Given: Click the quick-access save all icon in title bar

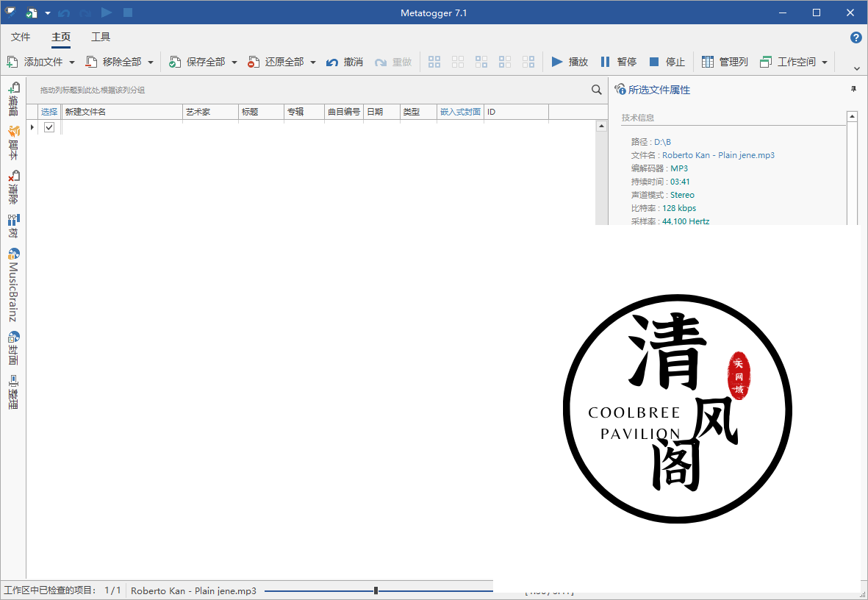Looking at the screenshot, I should tap(32, 12).
